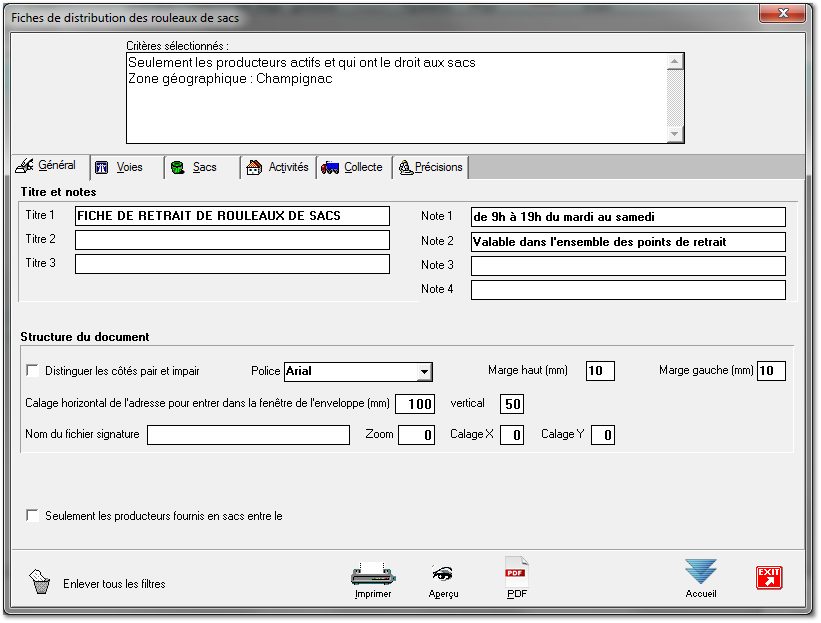Click the Marge haut value field
Viewport: 821px width, 623px height.
click(600, 372)
